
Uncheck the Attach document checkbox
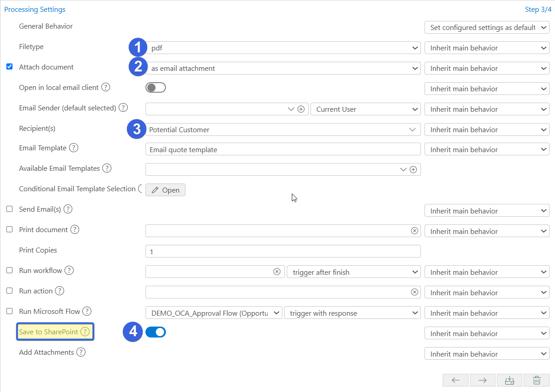[10, 67]
